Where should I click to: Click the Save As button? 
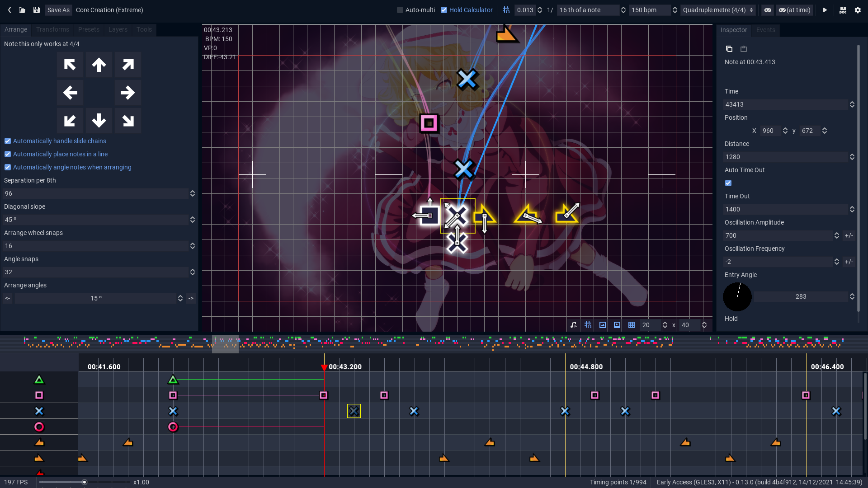[58, 10]
